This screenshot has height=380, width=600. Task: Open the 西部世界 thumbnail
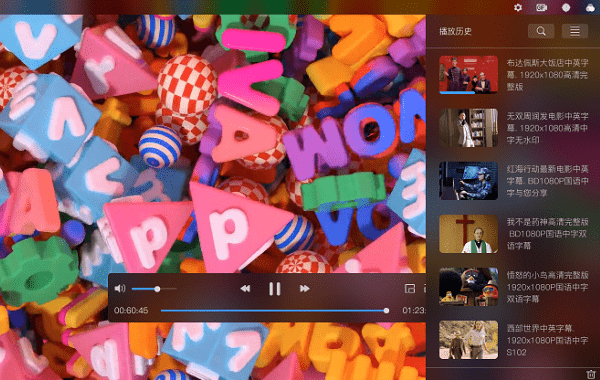pos(468,340)
